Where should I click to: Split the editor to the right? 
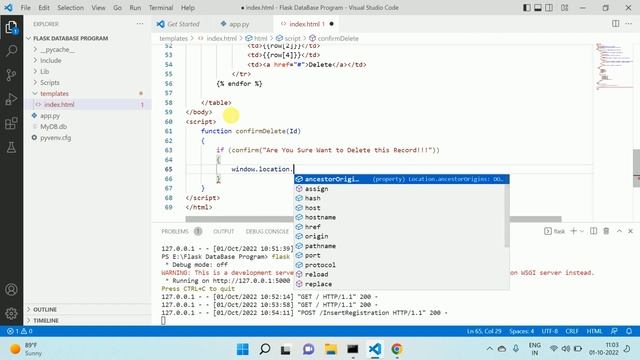click(616, 24)
